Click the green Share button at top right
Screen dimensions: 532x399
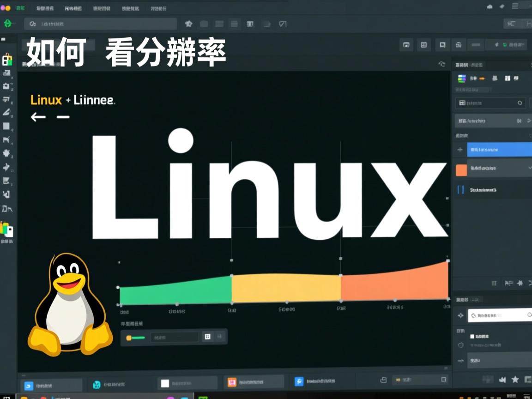[508, 45]
